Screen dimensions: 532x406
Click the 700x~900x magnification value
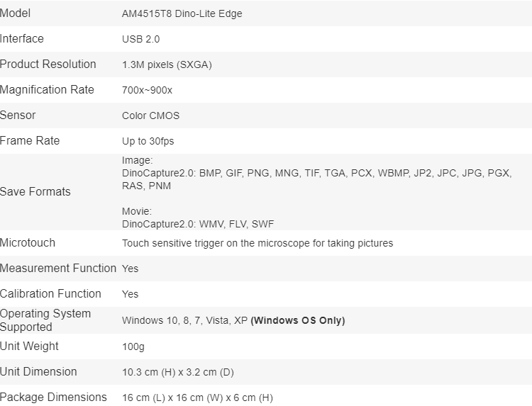coord(147,91)
